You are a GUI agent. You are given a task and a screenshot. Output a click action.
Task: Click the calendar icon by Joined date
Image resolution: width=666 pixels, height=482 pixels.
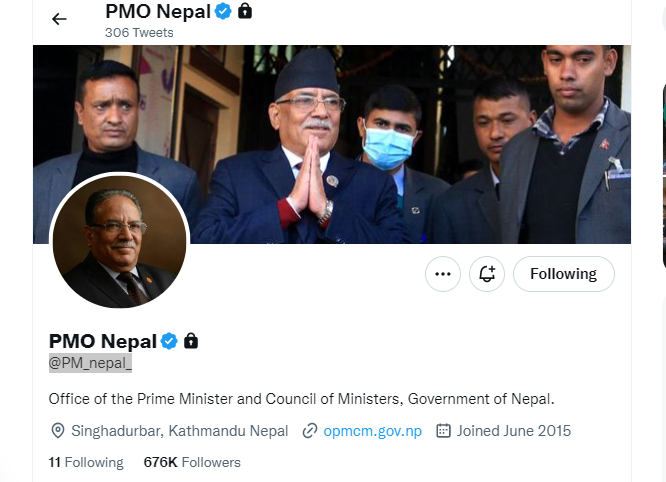444,431
